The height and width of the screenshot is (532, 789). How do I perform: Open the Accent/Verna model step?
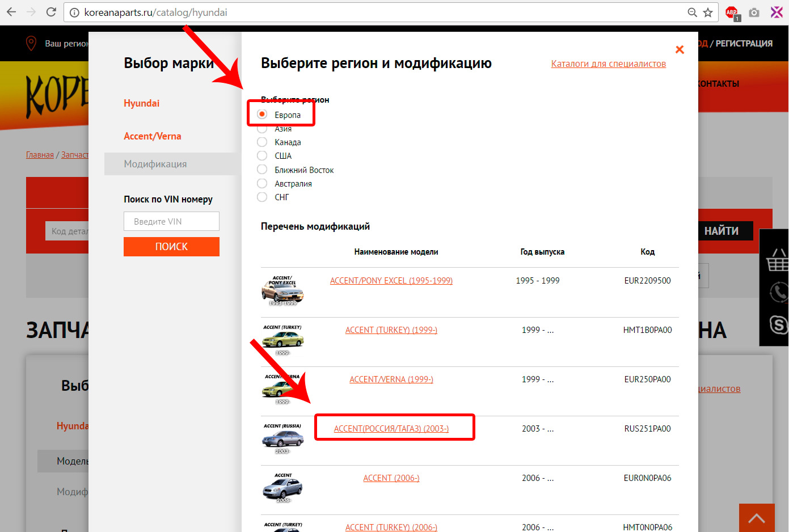pos(153,136)
